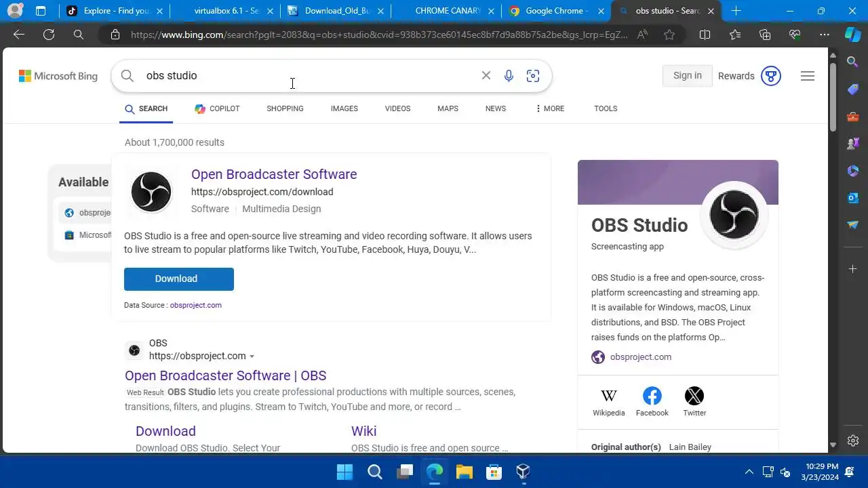
Task: Open Bing hamburger settings menu
Action: click(x=808, y=76)
